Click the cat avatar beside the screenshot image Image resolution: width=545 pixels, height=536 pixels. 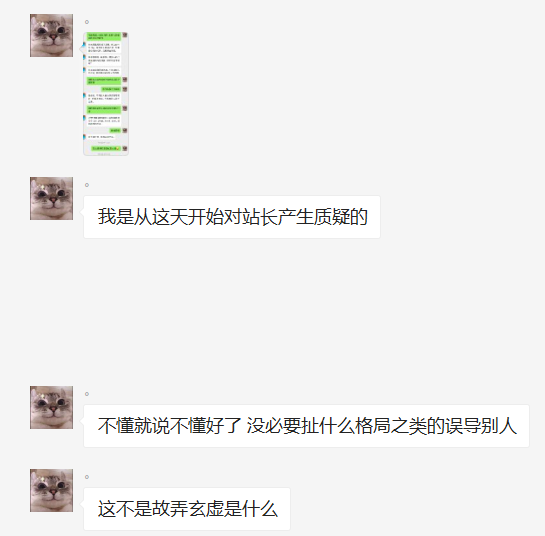51,35
